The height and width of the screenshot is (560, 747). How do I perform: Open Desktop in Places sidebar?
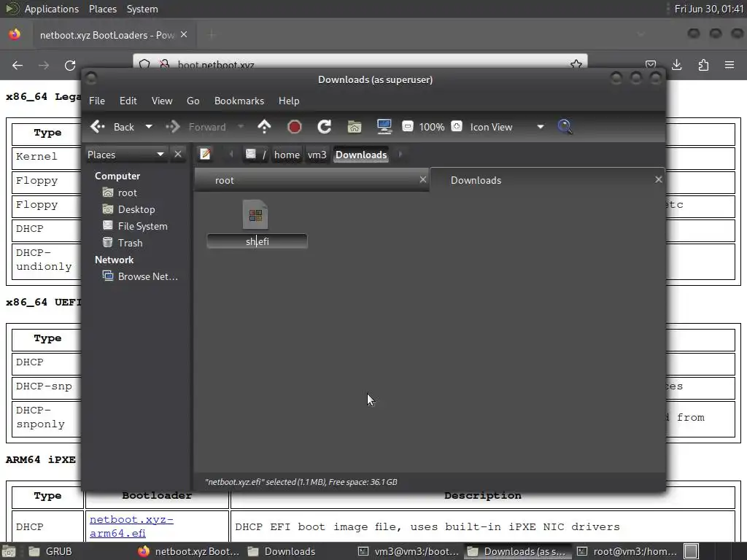coord(136,209)
